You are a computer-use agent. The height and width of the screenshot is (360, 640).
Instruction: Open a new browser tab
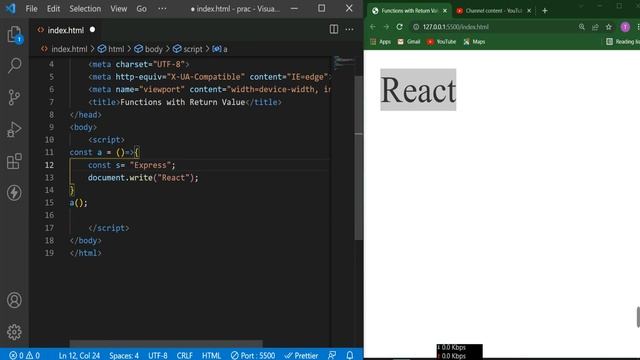[x=544, y=11]
